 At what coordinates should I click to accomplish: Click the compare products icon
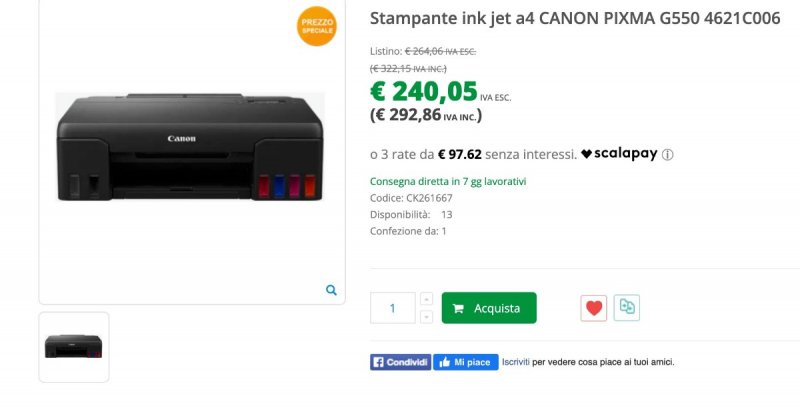point(627,308)
